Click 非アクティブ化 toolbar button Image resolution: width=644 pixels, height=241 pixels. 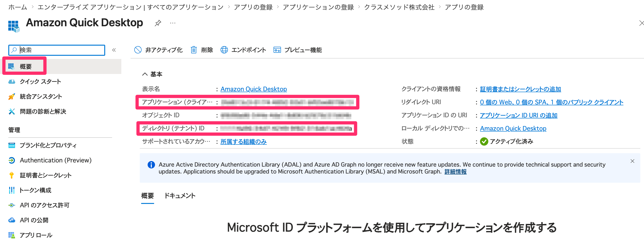coord(158,50)
